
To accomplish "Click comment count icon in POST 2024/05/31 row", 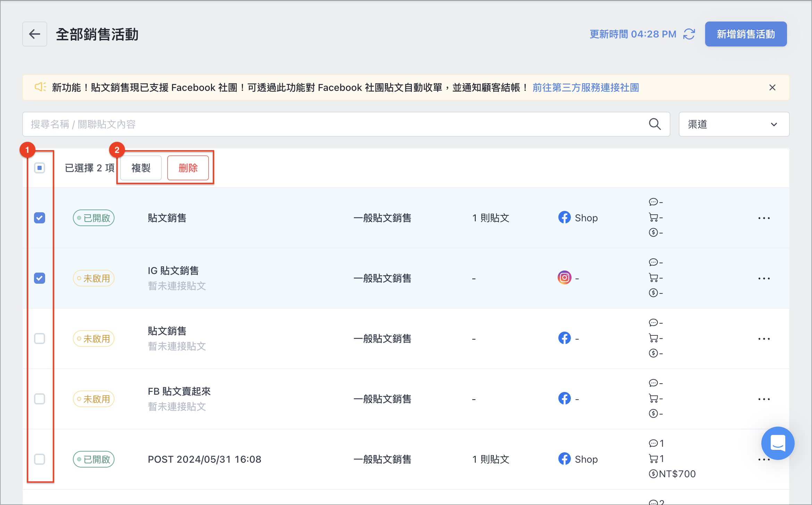I will (x=653, y=443).
